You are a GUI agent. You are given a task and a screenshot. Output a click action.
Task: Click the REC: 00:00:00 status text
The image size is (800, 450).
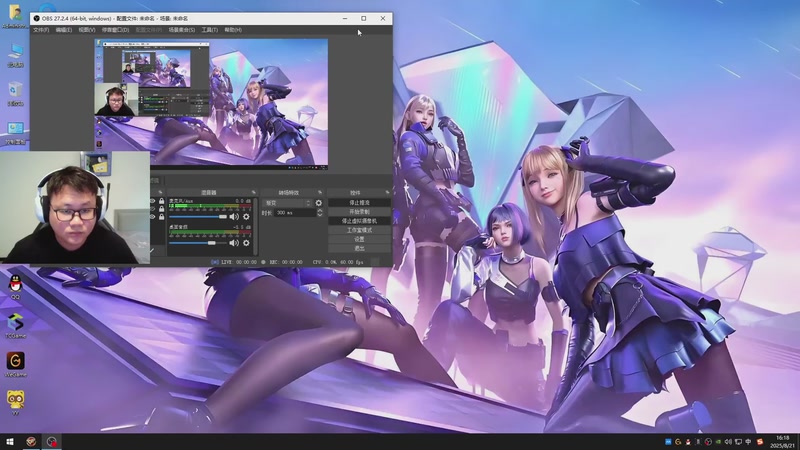[285, 262]
